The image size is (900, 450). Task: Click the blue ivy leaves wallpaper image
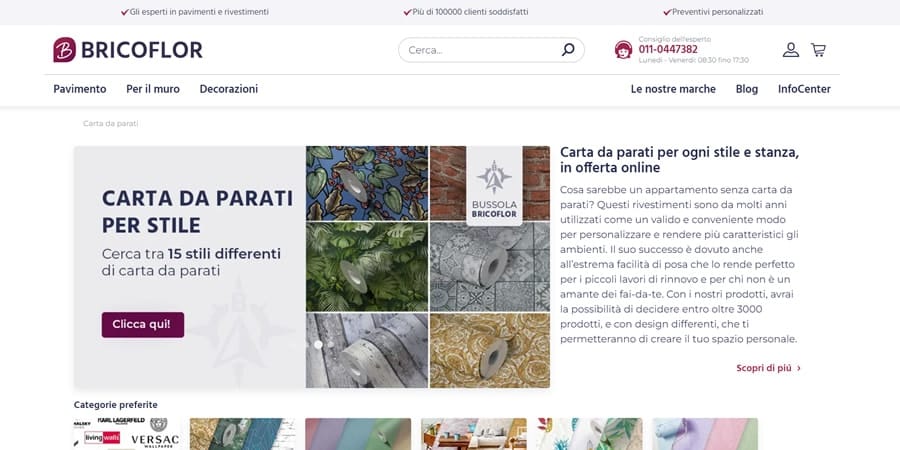click(367, 184)
